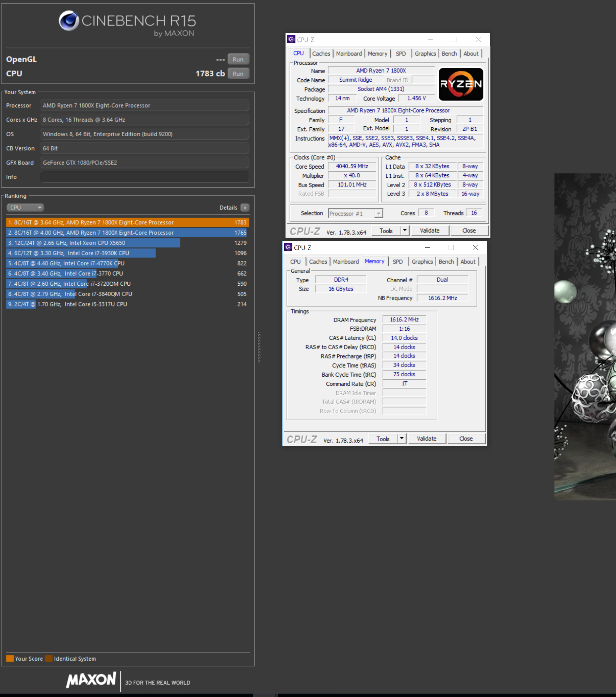Click the CPU-Z title bar icon of the top window
Image resolution: width=616 pixels, height=697 pixels.
291,39
